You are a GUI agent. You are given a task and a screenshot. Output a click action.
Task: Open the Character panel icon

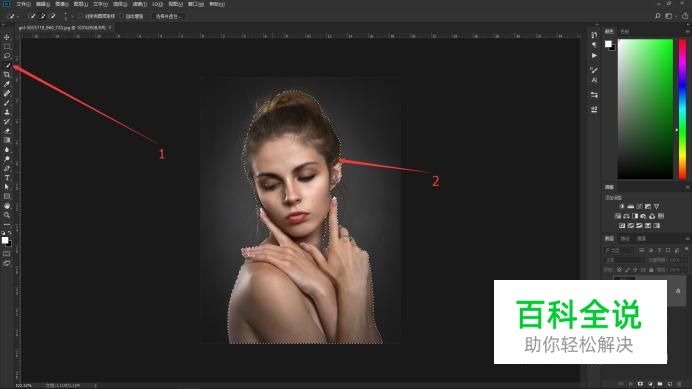(x=594, y=80)
